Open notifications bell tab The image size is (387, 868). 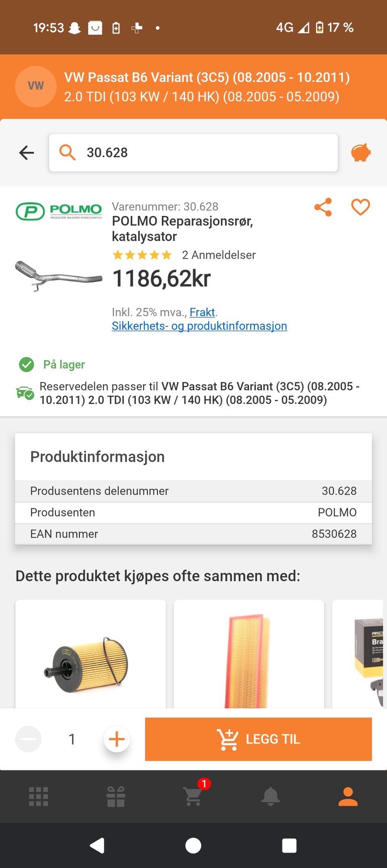point(270,796)
